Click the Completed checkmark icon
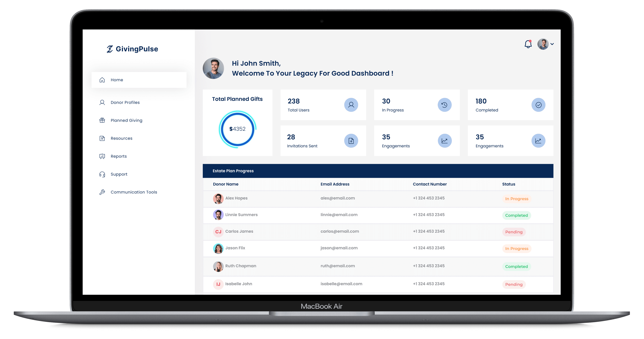 538,105
